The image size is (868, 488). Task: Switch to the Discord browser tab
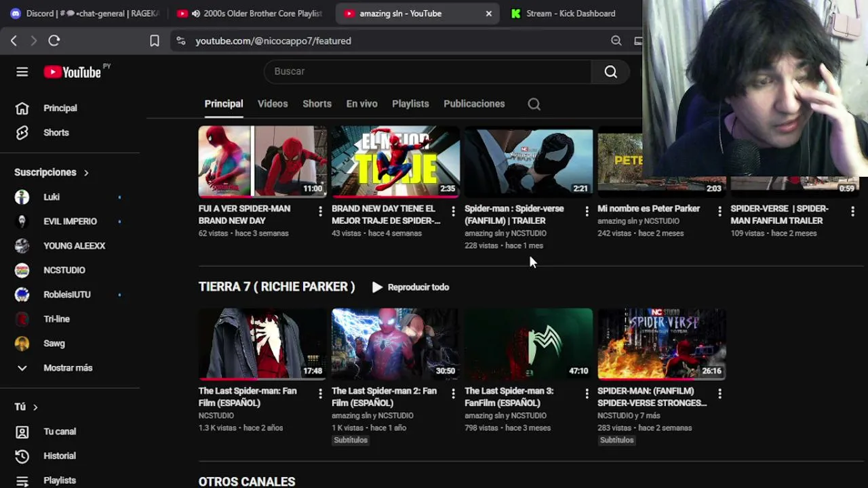[x=85, y=14]
